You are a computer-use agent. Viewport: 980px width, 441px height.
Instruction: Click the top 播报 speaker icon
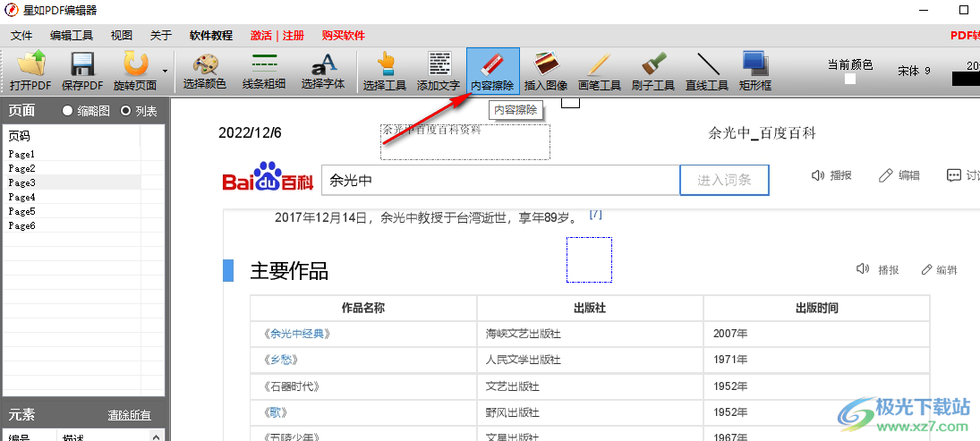click(817, 175)
